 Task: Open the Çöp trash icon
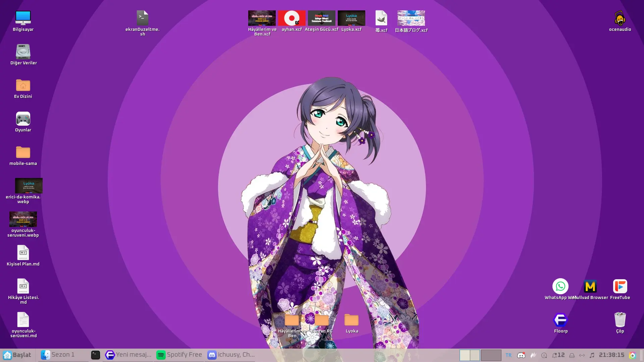620,322
